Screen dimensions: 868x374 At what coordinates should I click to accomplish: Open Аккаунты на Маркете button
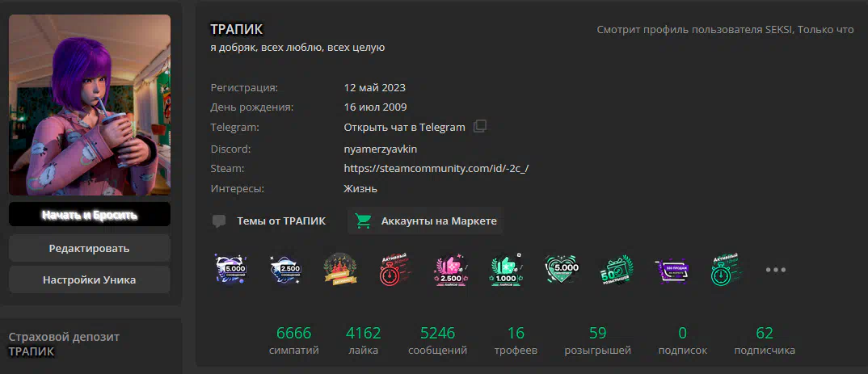(425, 221)
